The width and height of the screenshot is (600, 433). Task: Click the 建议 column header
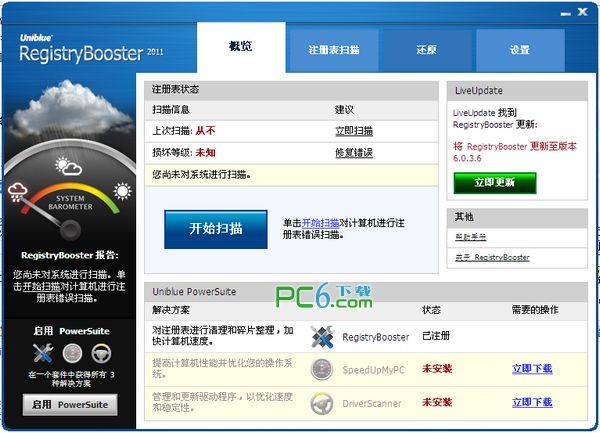click(x=344, y=110)
